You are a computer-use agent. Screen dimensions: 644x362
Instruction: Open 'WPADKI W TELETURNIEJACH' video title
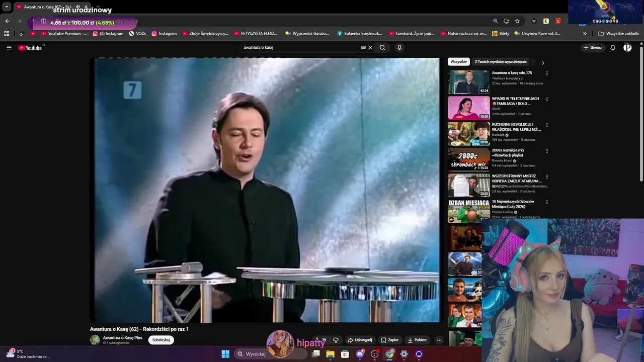[516, 101]
